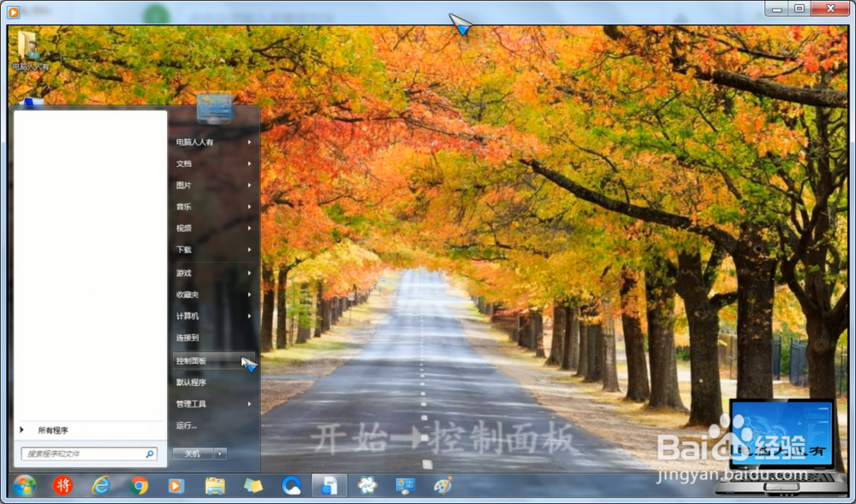Screen dimensions: 856x504
Task: Click the Windows Start orb
Action: [25, 485]
